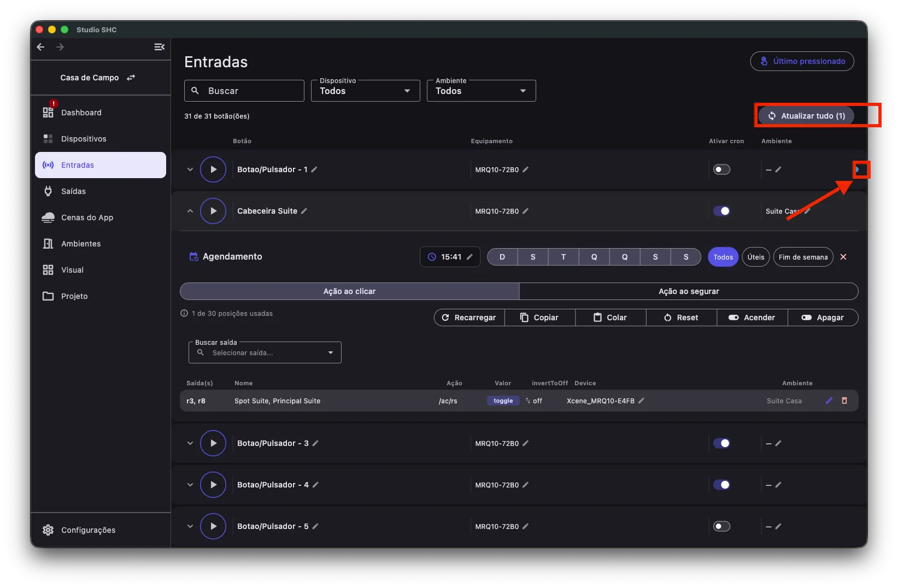Play the Botao/Pulsador - 5 button

(213, 526)
